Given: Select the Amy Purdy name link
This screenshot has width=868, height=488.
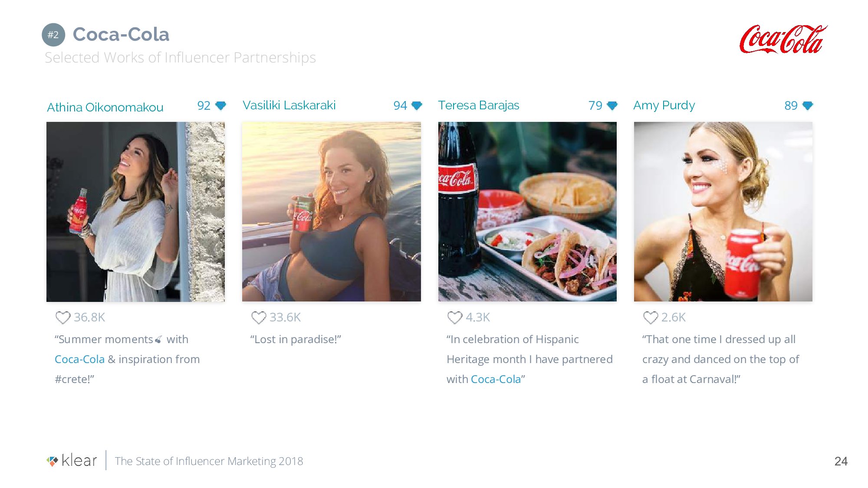Looking at the screenshot, I should pyautogui.click(x=664, y=105).
